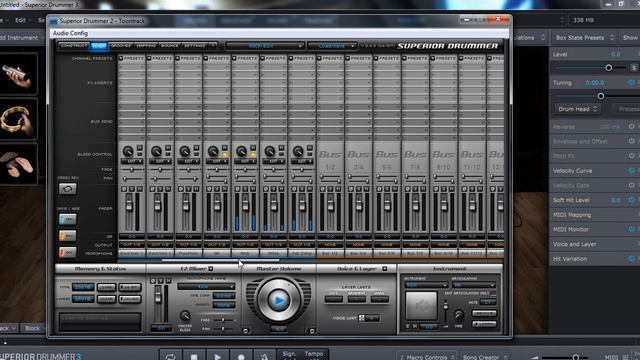The width and height of the screenshot is (640, 360).
Task: Click the red Show/Hide output button
Action: 67,252
